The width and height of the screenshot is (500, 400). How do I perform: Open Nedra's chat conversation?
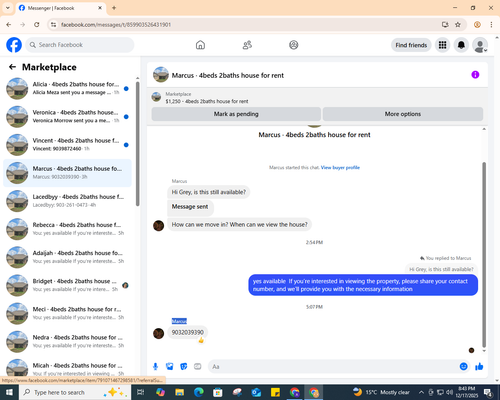pos(68,342)
